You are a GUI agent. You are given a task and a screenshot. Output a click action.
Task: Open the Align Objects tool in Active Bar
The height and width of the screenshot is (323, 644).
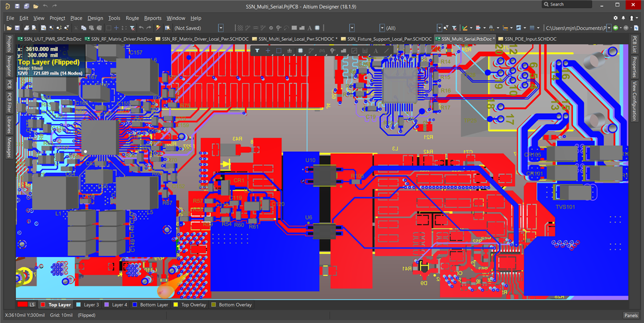(x=290, y=51)
